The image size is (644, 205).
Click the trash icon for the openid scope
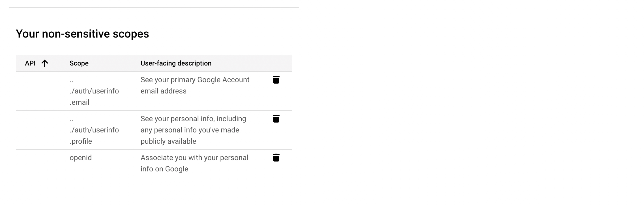tap(276, 158)
